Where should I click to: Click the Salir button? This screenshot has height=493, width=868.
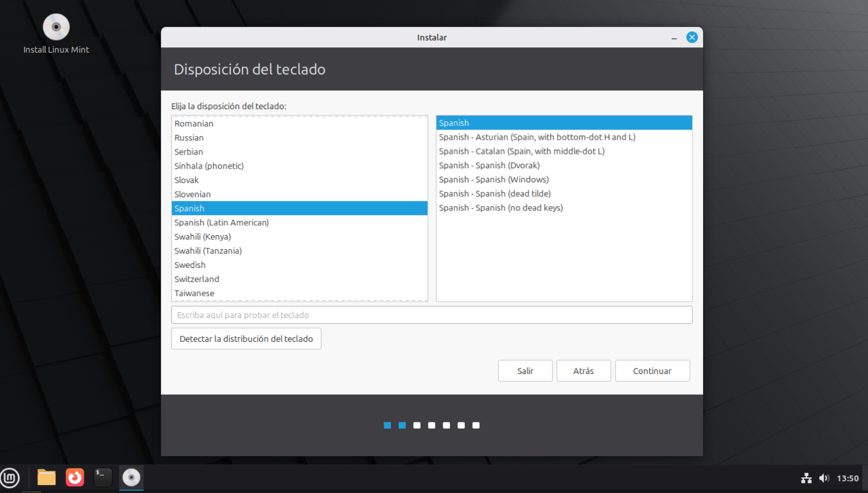click(525, 371)
